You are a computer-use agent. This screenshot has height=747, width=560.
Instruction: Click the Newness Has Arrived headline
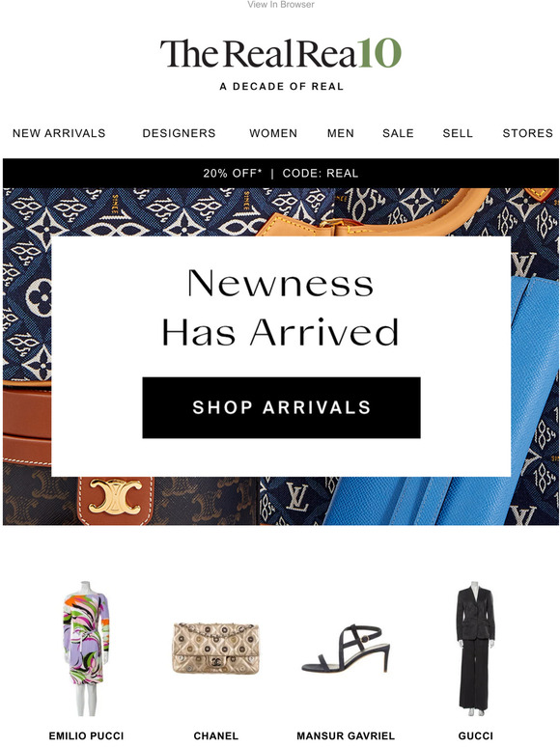(281, 308)
